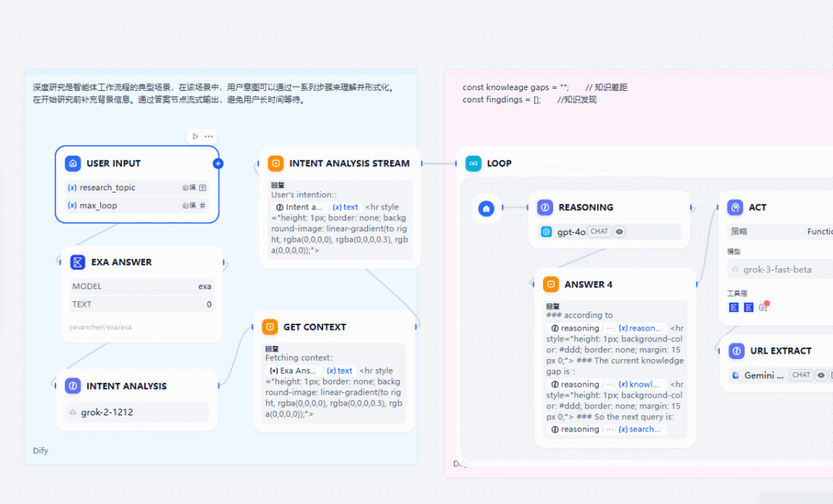Click the vision eye icon beside gpt-4o
Image resolution: width=833 pixels, height=504 pixels.
[x=619, y=232]
